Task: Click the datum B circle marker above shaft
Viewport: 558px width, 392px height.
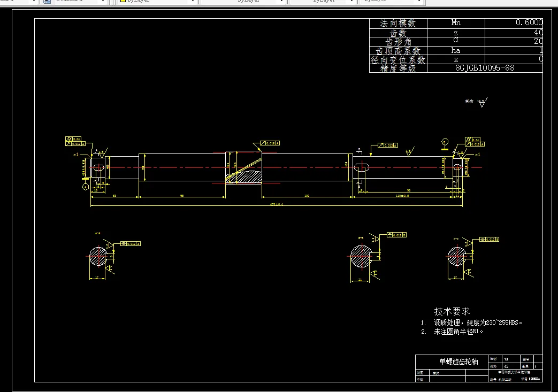Action: pos(445,142)
